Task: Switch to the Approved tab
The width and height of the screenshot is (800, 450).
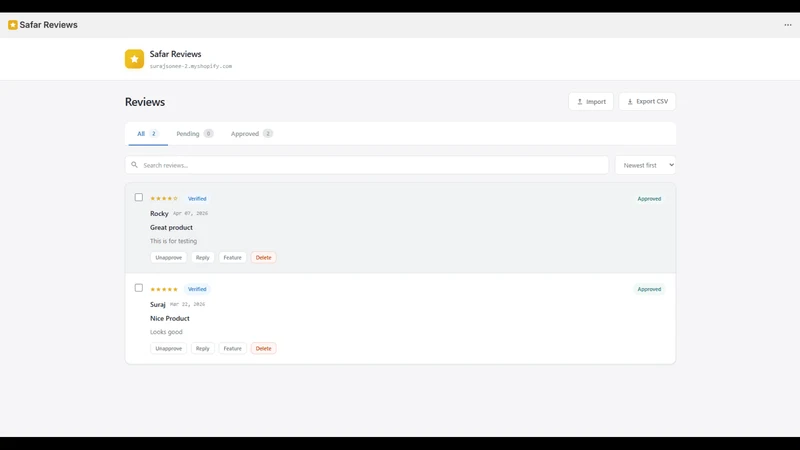Action: click(x=252, y=134)
